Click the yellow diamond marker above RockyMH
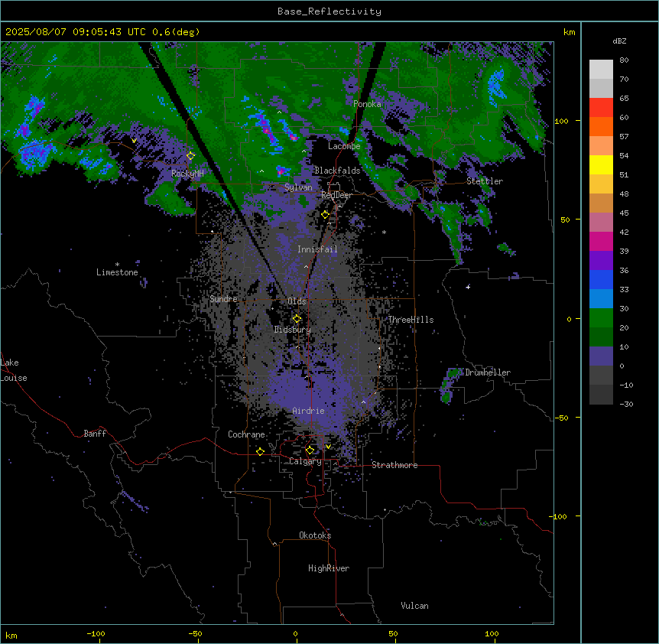 [x=190, y=156]
